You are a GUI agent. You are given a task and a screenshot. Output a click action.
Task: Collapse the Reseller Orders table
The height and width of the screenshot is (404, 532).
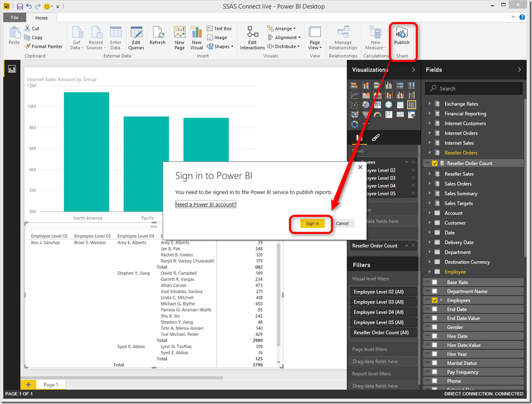point(429,153)
